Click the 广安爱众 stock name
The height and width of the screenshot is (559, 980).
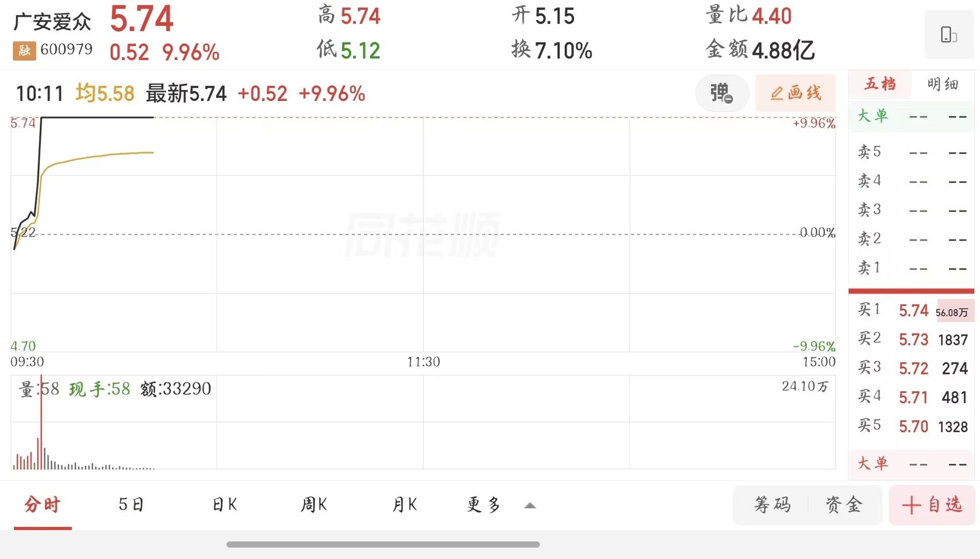[x=52, y=22]
